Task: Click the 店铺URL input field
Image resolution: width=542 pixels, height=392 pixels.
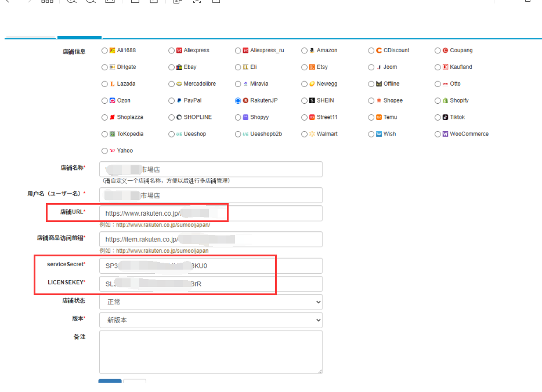Action: tap(211, 213)
